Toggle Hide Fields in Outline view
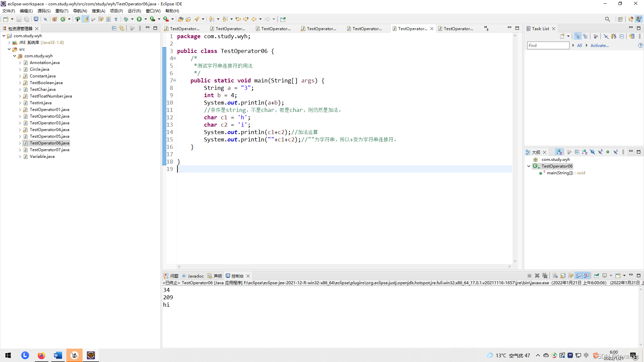The width and height of the screenshot is (644, 362). pyautogui.click(x=592, y=152)
